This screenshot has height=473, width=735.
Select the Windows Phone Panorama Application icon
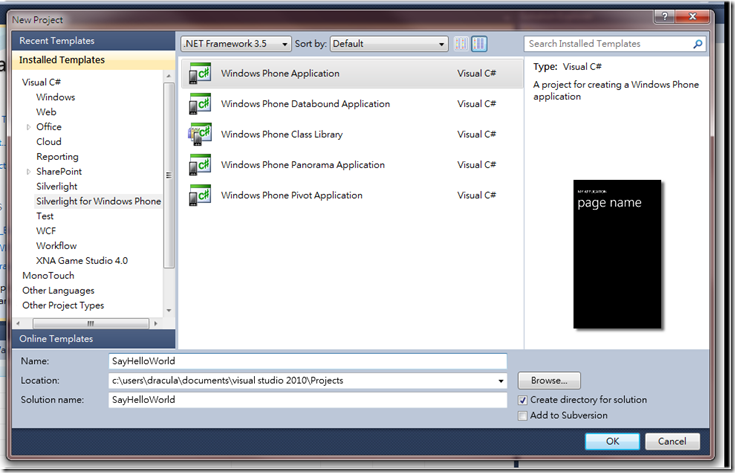(200, 165)
